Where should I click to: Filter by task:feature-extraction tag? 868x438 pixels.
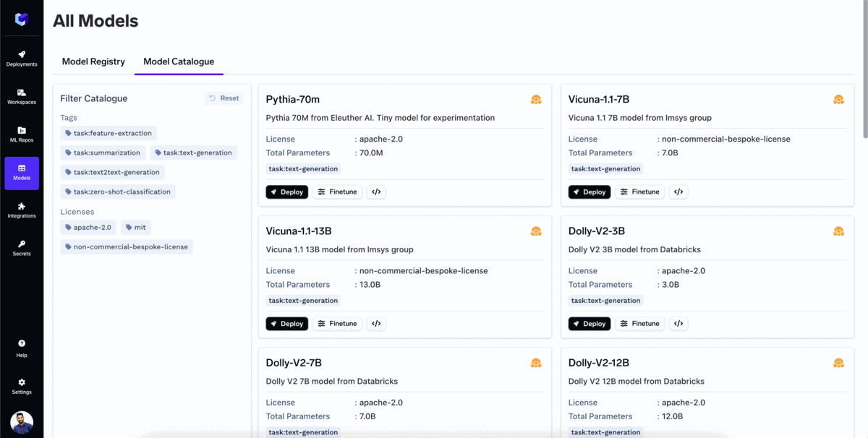click(x=109, y=133)
